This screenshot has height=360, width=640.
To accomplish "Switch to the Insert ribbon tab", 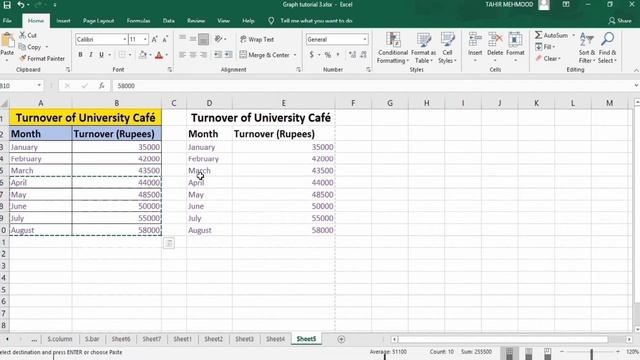I will [63, 20].
